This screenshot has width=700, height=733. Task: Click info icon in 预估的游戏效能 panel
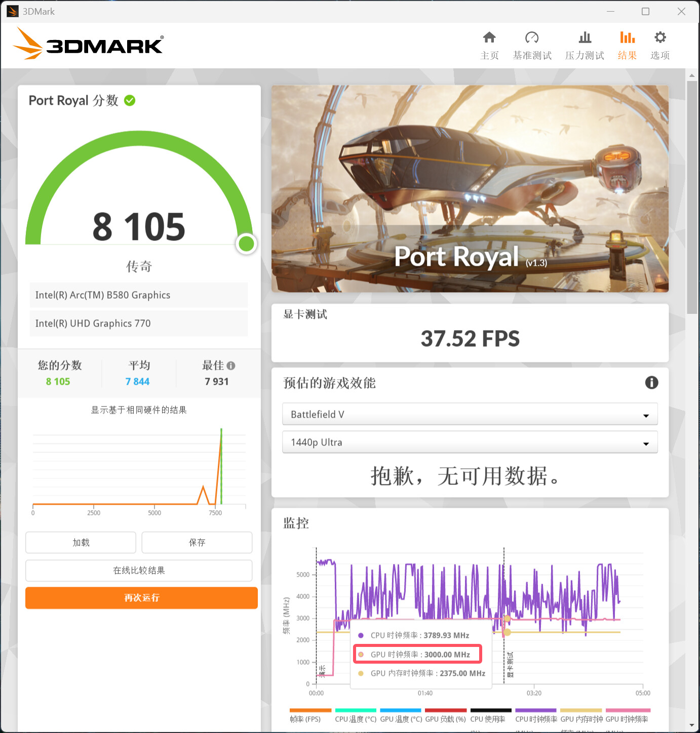(651, 383)
